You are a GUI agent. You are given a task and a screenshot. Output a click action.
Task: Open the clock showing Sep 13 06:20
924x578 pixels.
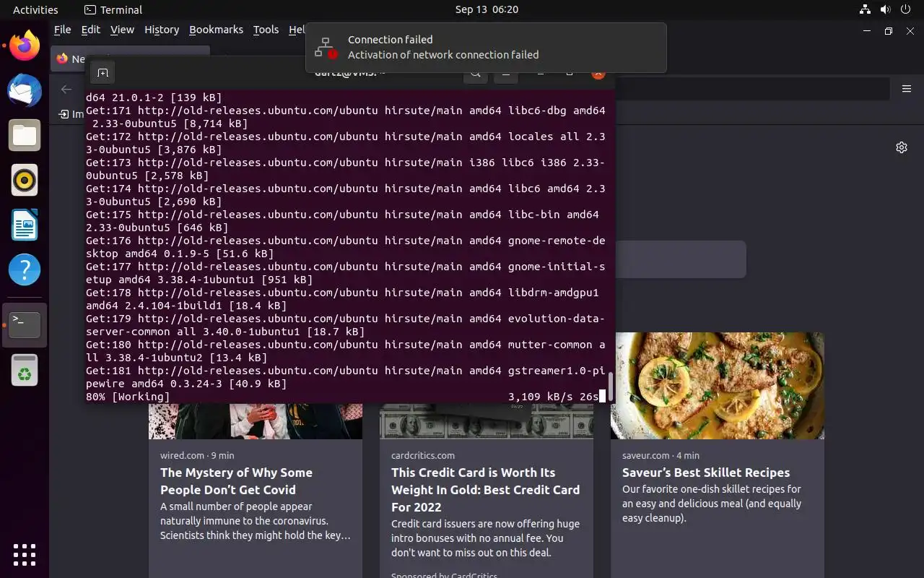pyautogui.click(x=487, y=9)
